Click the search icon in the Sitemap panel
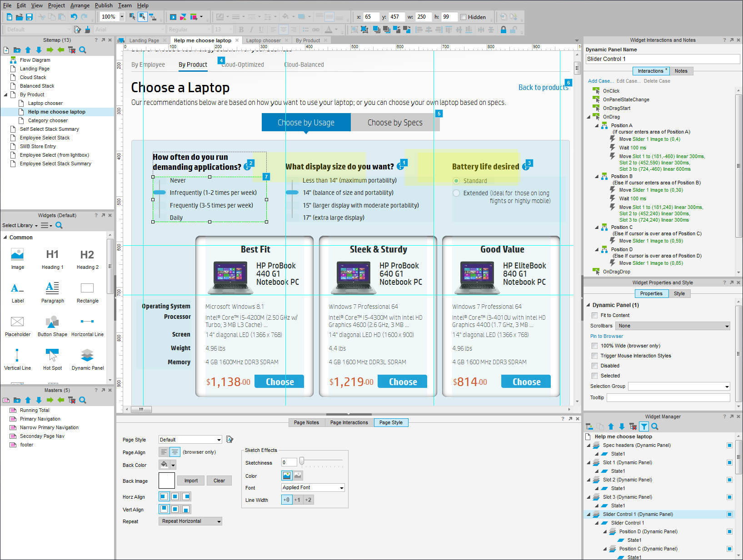743x560 pixels. coord(82,50)
